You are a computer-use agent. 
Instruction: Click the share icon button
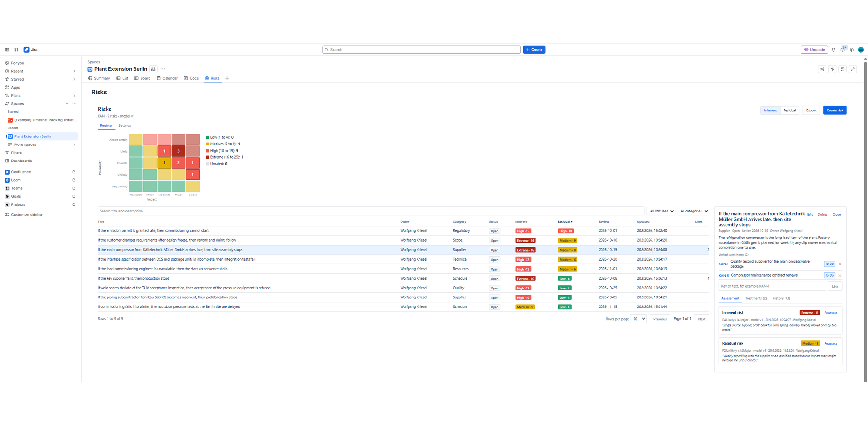click(822, 69)
